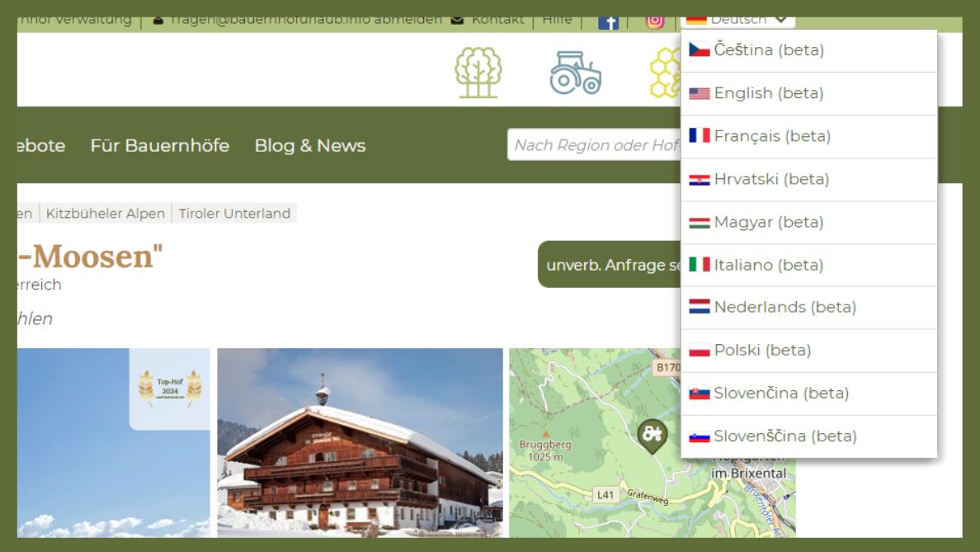Collapse the Deutsch language dropdown
This screenshot has width=980, height=552.
coord(738,20)
